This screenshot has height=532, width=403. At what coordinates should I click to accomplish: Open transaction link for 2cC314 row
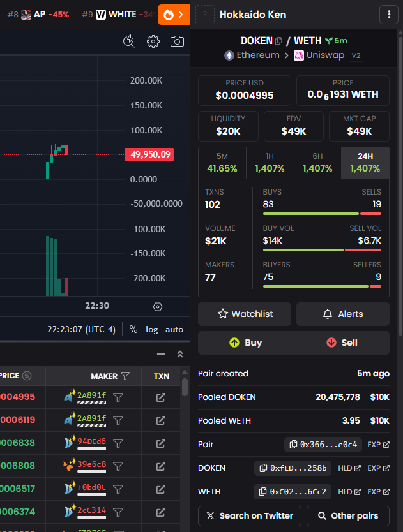coord(161,512)
